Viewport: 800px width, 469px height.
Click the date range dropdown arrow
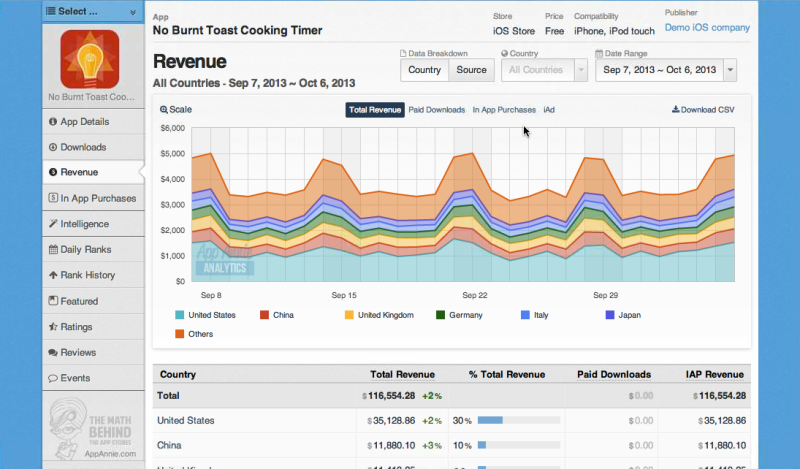730,70
